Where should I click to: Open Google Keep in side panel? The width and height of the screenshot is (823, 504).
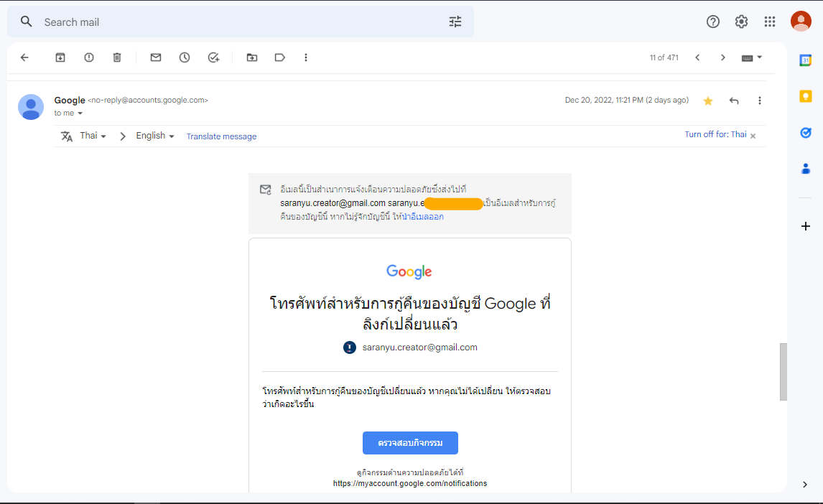[x=806, y=96]
